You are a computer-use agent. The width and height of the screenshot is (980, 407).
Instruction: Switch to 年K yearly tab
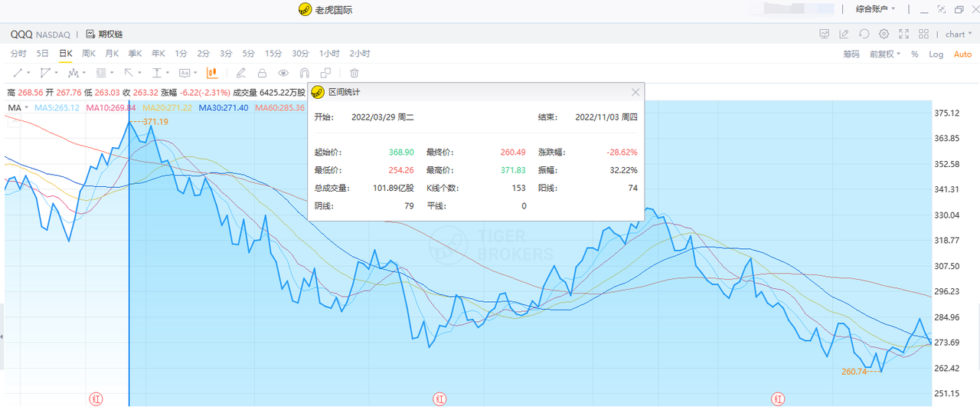point(158,54)
